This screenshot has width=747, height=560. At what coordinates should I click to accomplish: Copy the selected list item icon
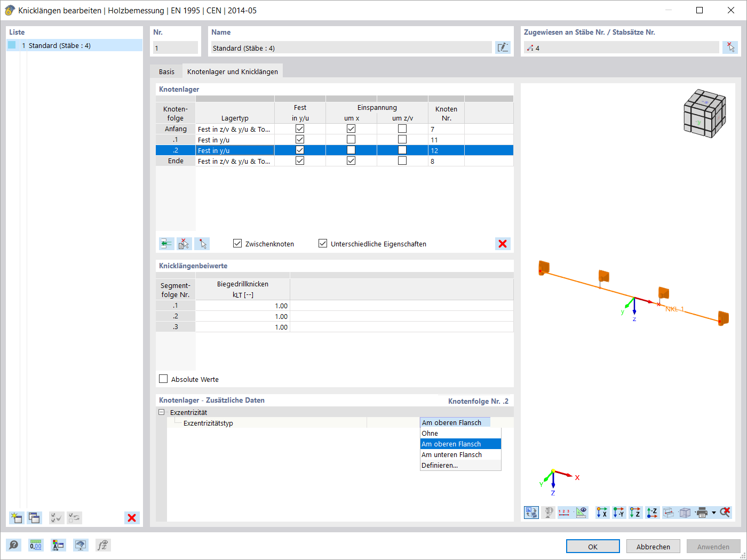(x=35, y=517)
